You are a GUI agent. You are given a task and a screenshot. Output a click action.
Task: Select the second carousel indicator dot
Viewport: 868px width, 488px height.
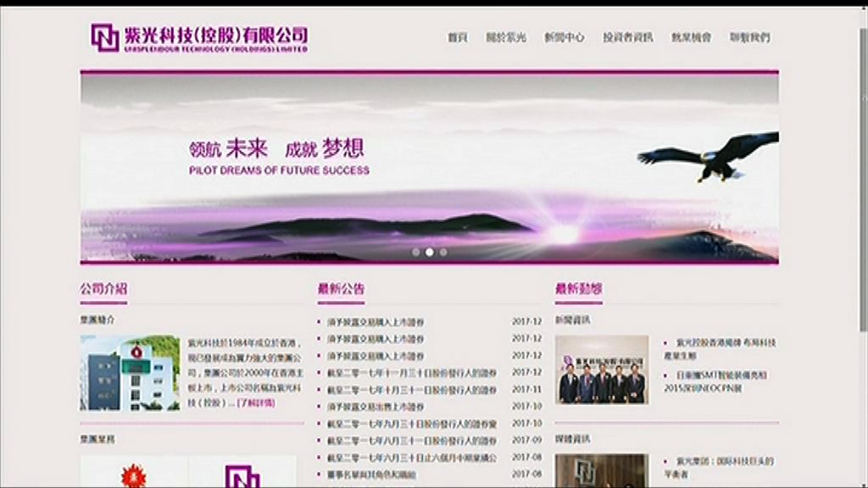coord(428,252)
